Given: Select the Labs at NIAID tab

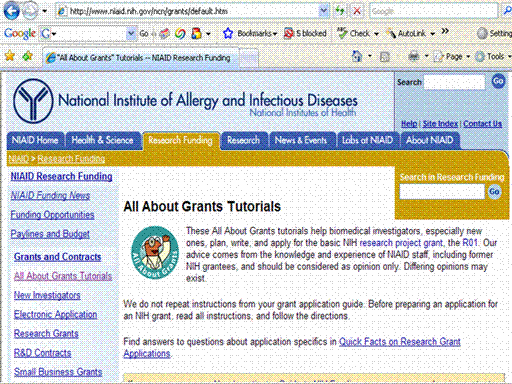Looking at the screenshot, I should point(368,140).
